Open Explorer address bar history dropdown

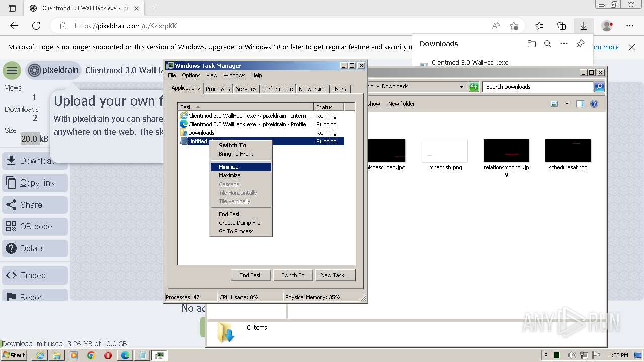pyautogui.click(x=461, y=87)
